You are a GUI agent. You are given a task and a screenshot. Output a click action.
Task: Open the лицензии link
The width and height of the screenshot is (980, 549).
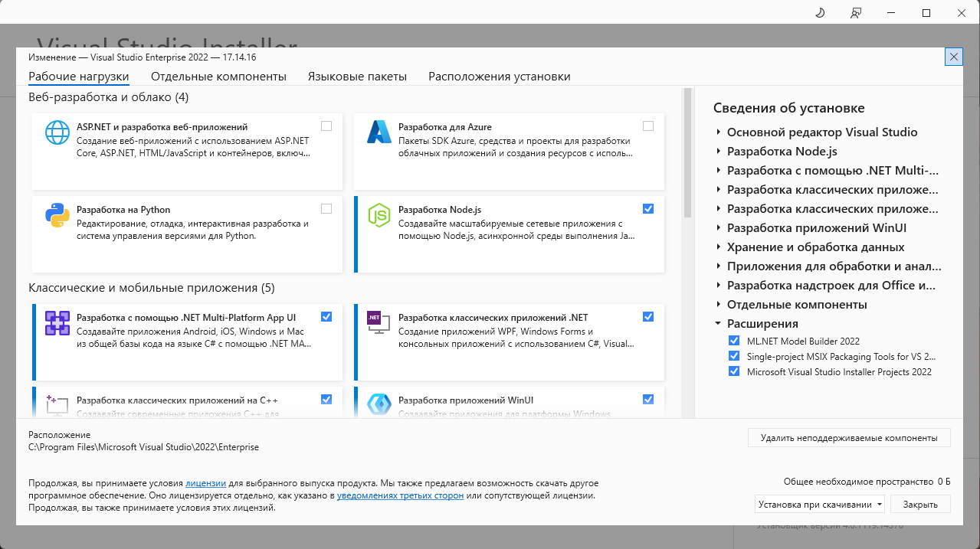pos(205,484)
